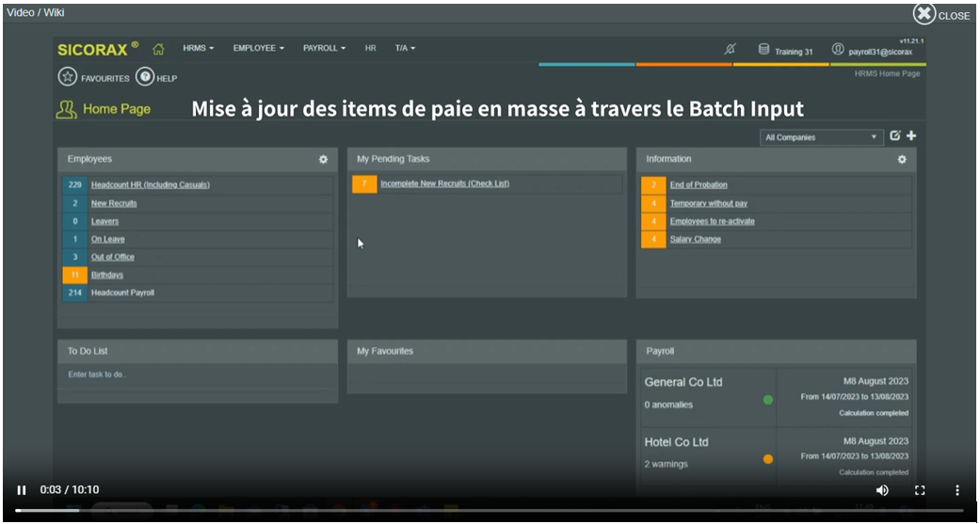Open the HRMS dropdown menu
The image size is (980, 524).
point(199,48)
